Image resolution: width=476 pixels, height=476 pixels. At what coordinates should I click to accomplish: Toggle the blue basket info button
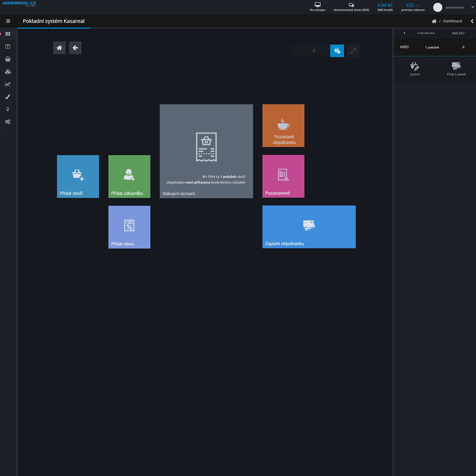click(x=337, y=51)
